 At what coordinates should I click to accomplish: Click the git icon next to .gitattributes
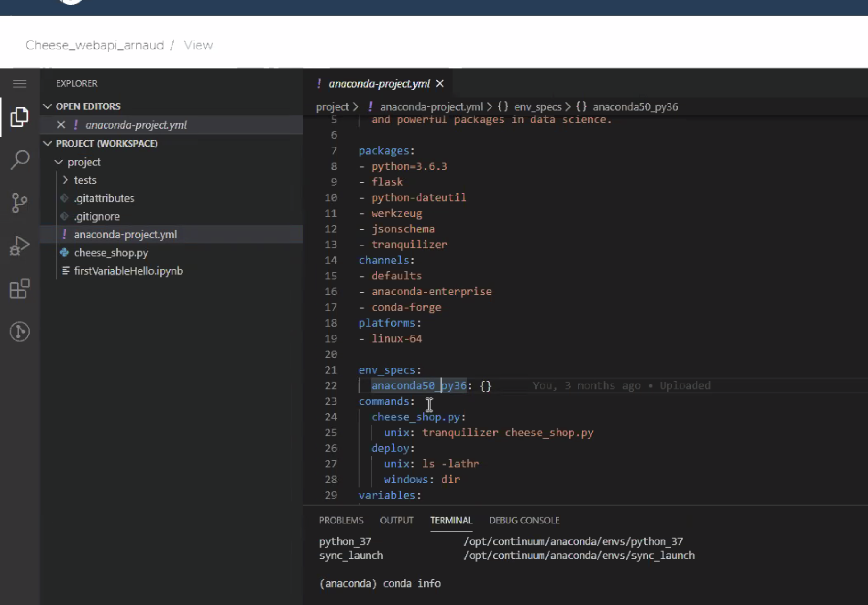pyautogui.click(x=65, y=198)
